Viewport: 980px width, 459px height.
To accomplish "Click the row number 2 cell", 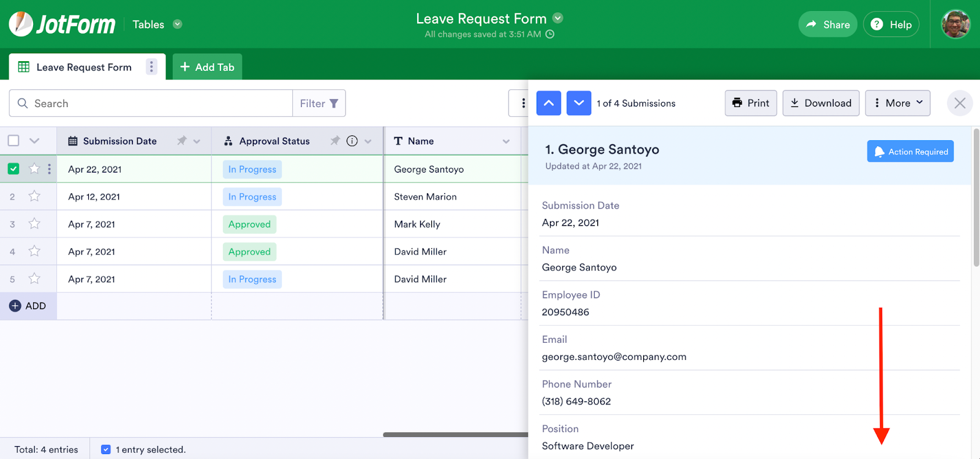I will pos(12,197).
